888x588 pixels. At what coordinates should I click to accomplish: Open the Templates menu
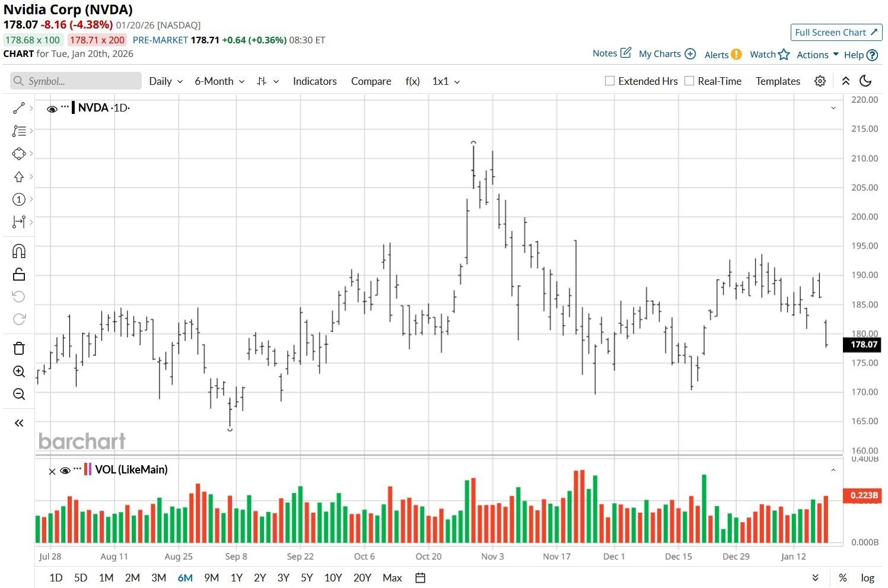[778, 81]
